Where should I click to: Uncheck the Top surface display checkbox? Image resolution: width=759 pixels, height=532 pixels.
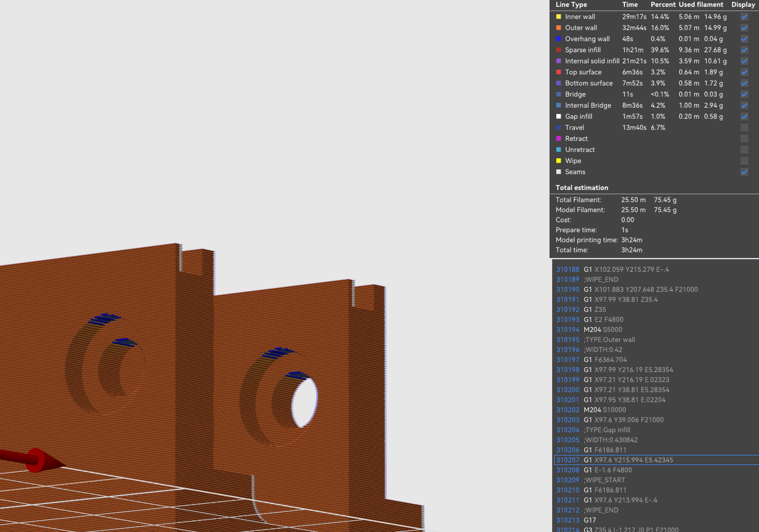pos(744,72)
